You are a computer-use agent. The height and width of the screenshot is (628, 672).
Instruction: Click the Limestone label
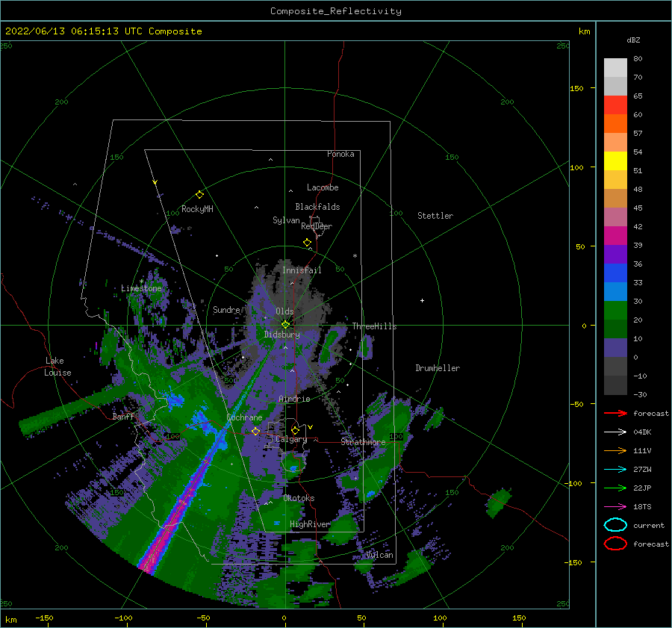tap(141, 288)
